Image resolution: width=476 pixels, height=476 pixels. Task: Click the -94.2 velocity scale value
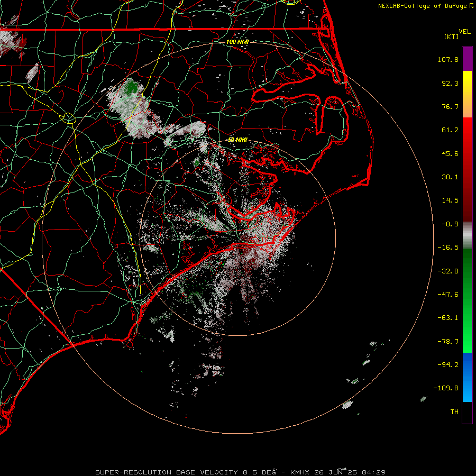448,365
